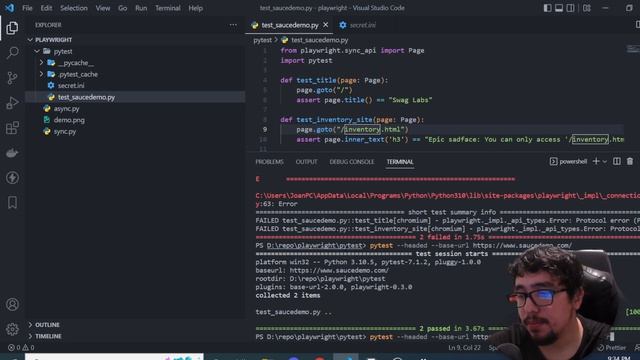Switch to the DEBUG CONSOLE panel tab
Image resolution: width=640 pixels, height=360 pixels.
coord(352,162)
